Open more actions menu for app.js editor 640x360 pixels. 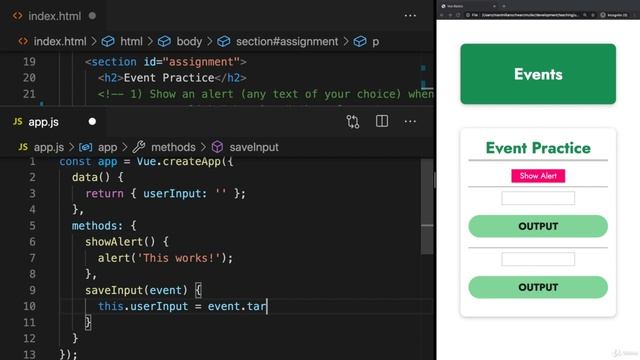[x=410, y=122]
